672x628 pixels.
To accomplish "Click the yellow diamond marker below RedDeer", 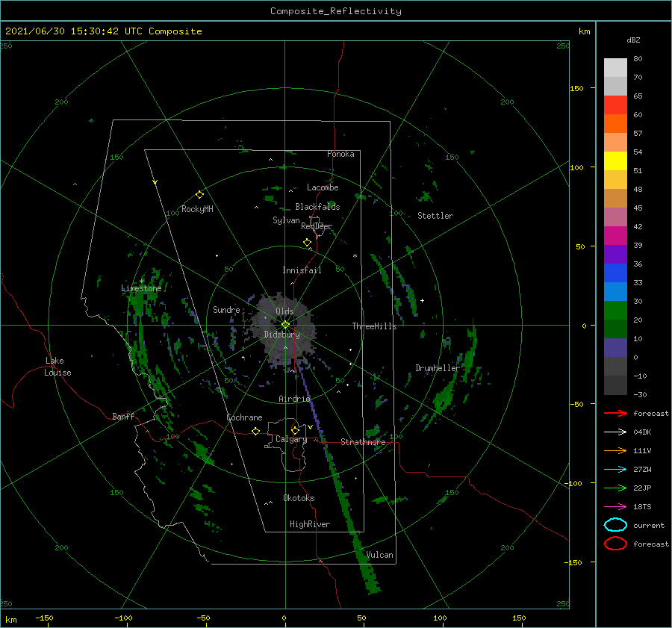I will coord(307,243).
